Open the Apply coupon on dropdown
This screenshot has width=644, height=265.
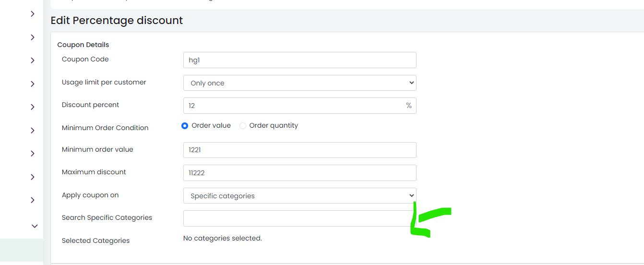click(300, 196)
